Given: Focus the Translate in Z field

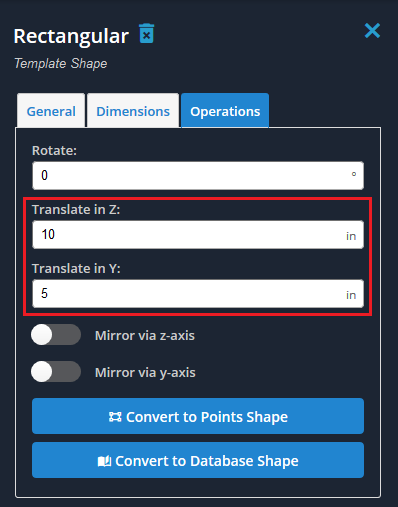Looking at the screenshot, I should click(198, 234).
